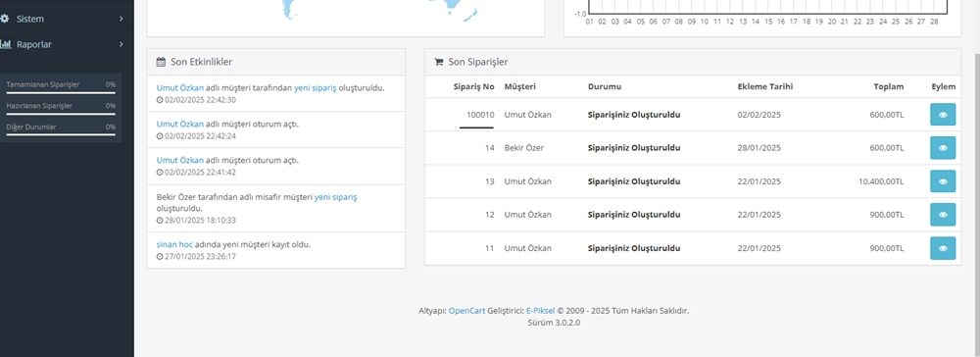Open eye icon for order 12
The image size is (980, 357).
(x=943, y=215)
